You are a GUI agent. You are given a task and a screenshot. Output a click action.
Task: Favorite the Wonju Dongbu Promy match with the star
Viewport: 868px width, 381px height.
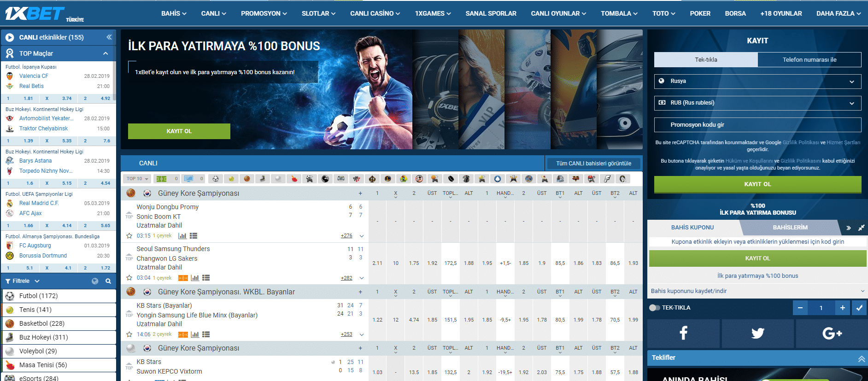pos(129,236)
